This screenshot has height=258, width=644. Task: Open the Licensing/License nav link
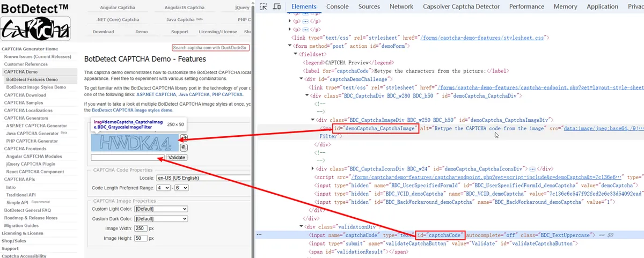[218, 32]
